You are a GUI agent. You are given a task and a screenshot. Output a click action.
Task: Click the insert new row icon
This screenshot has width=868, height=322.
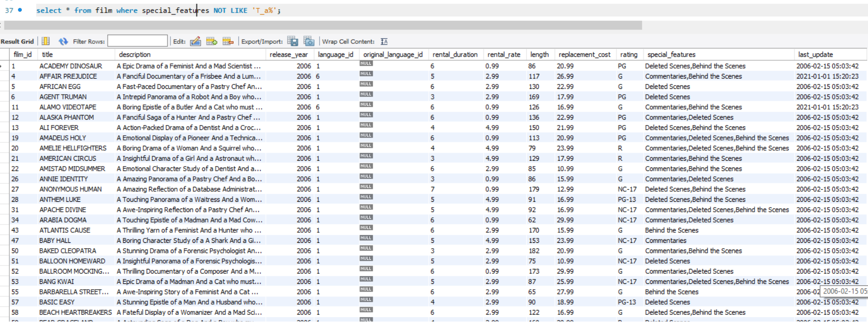pos(212,41)
